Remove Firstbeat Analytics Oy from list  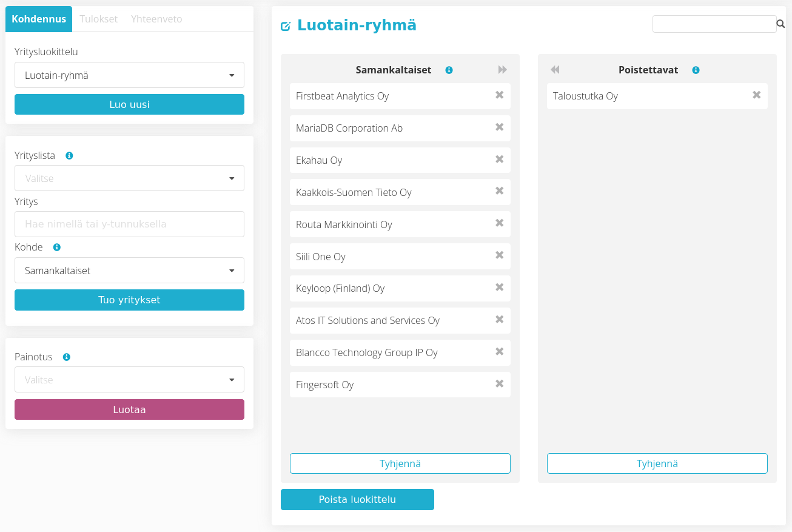500,95
